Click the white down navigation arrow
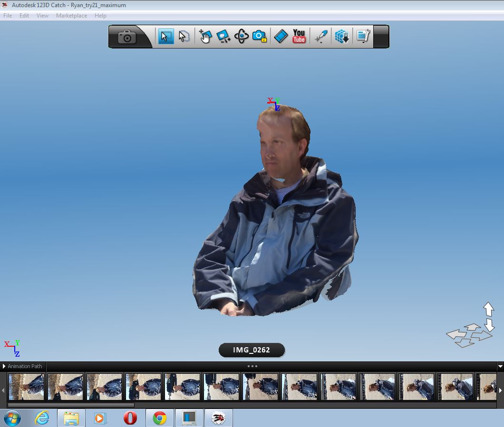This screenshot has width=504, height=427. 490,324
